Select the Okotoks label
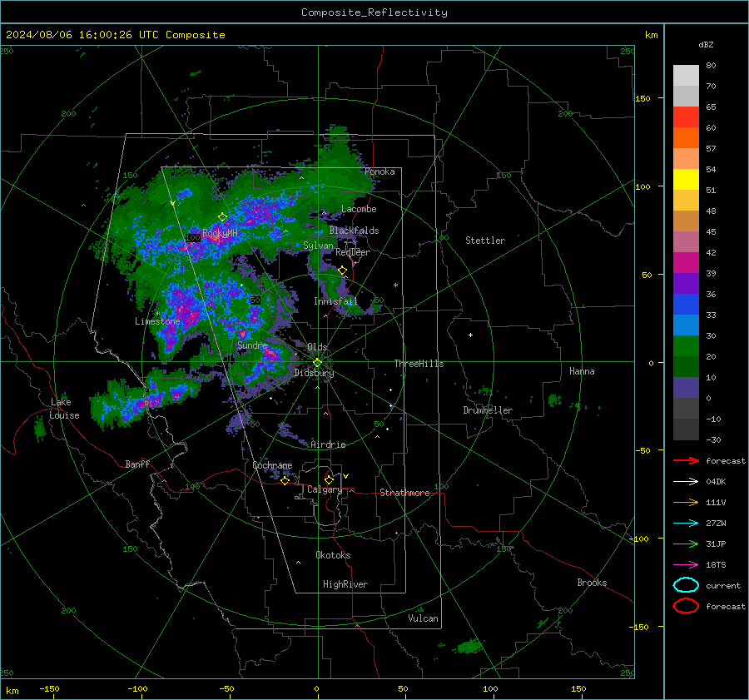 pos(333,555)
